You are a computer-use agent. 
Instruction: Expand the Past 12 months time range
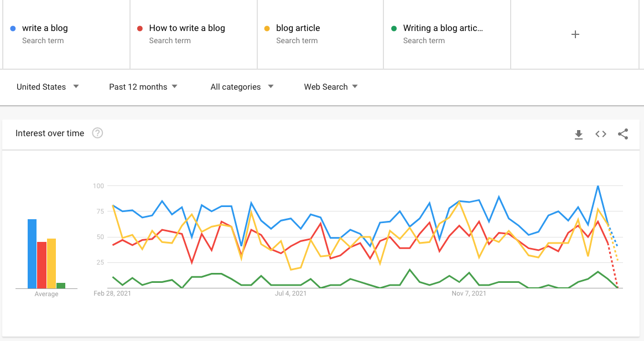143,87
